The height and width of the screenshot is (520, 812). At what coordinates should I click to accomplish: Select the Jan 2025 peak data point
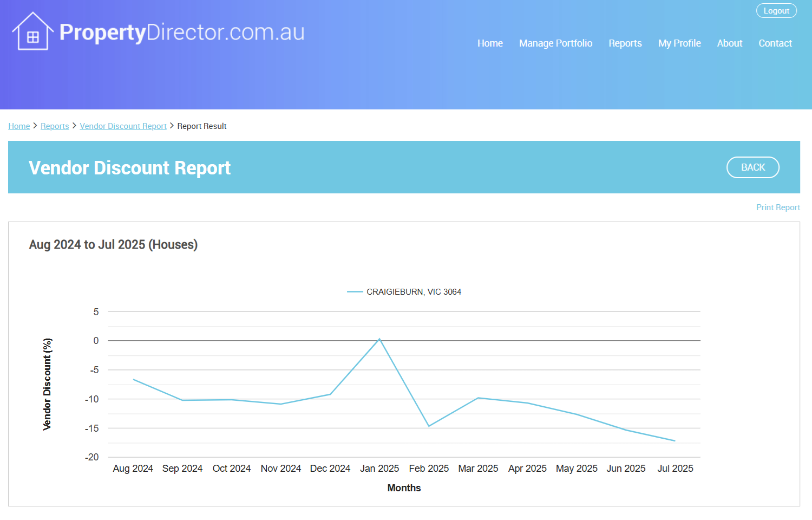379,339
